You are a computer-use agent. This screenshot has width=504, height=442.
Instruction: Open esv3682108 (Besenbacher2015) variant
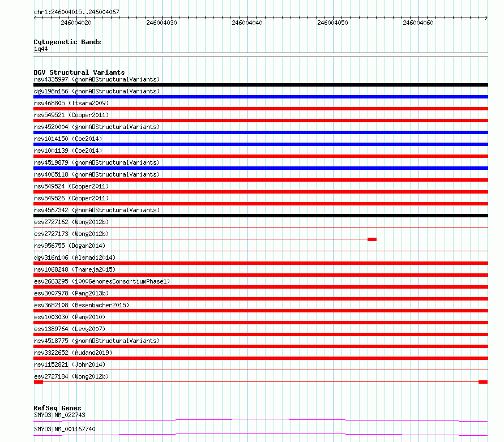point(82,305)
